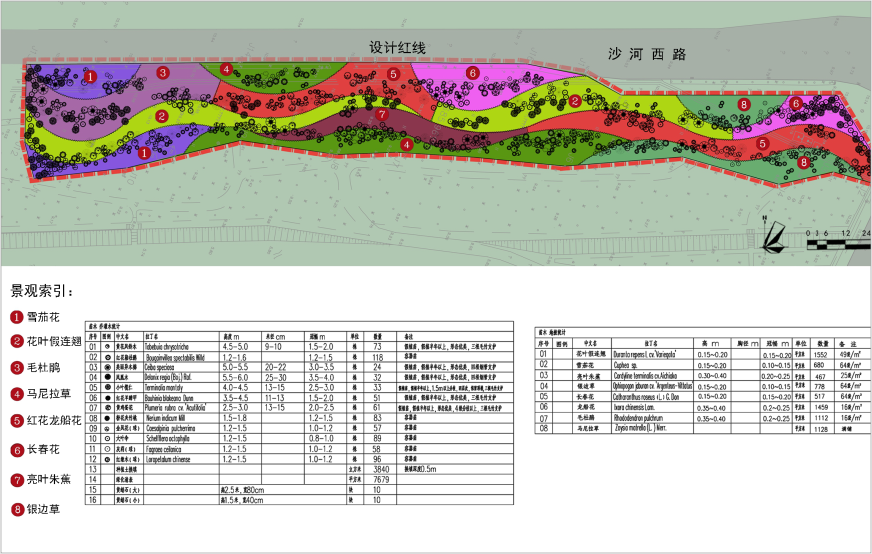The height and width of the screenshot is (554, 872).
Task: Select legend marker 4 beside 马尼拉草
Action: [17, 394]
